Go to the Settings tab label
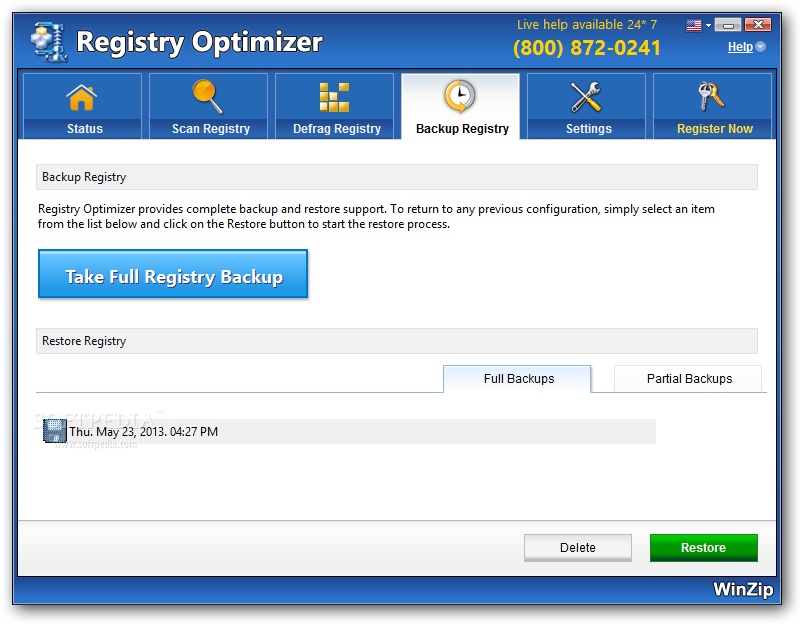The width and height of the screenshot is (802, 625). point(589,129)
